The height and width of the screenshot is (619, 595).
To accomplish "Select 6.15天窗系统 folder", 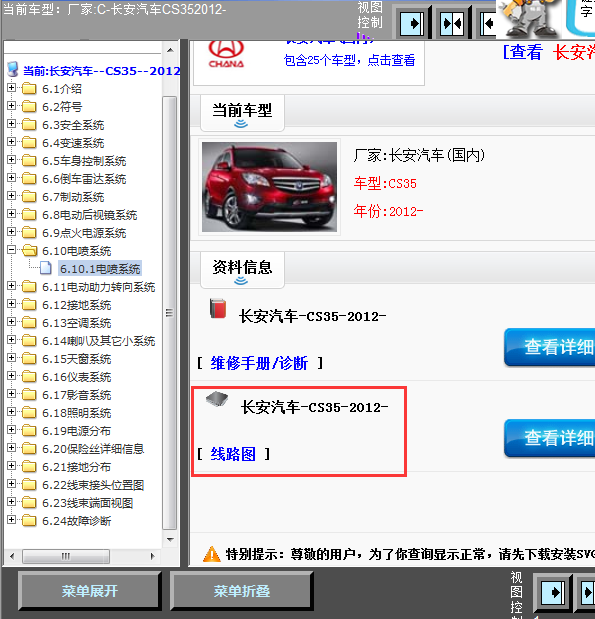I will click(x=77, y=359).
